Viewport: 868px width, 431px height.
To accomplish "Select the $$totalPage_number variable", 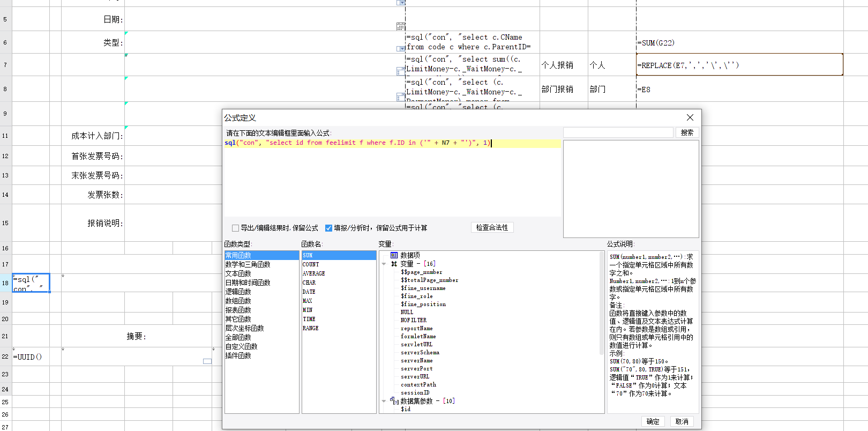I will (429, 280).
